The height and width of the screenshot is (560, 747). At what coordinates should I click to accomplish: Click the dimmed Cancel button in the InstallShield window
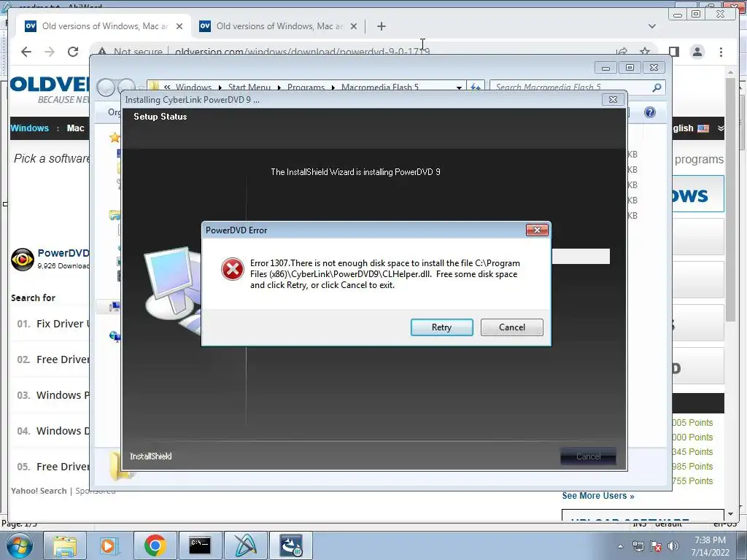pyautogui.click(x=588, y=456)
